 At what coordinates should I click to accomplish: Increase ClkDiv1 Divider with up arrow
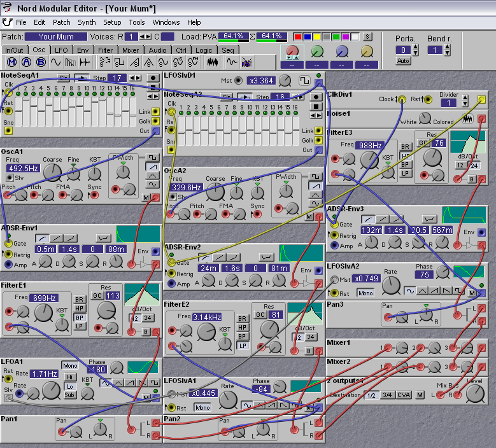coord(465,98)
